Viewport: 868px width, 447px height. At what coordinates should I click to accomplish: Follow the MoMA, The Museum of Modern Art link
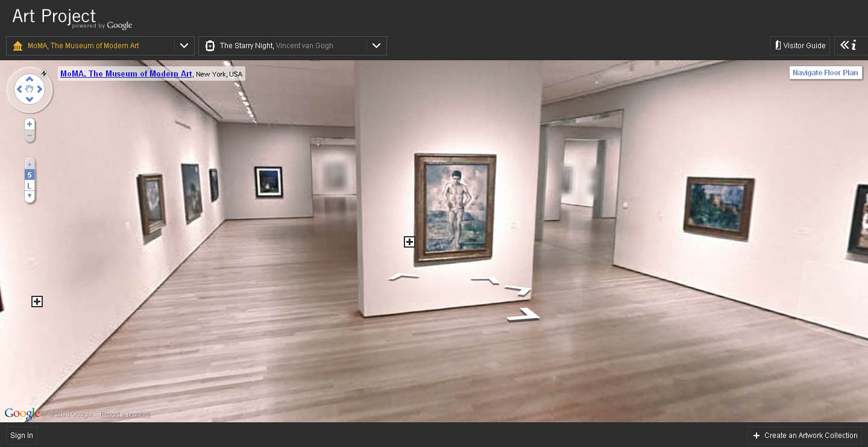(126, 73)
